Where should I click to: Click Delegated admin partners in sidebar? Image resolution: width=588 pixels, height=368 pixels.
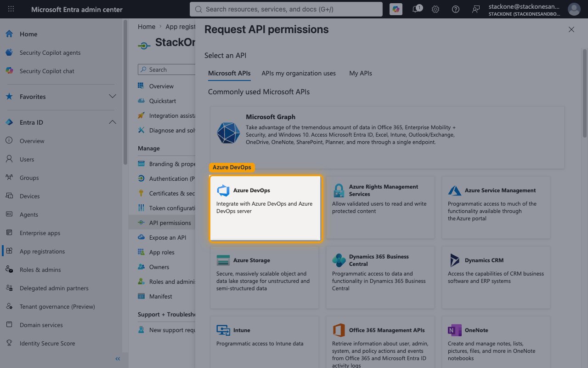click(54, 288)
